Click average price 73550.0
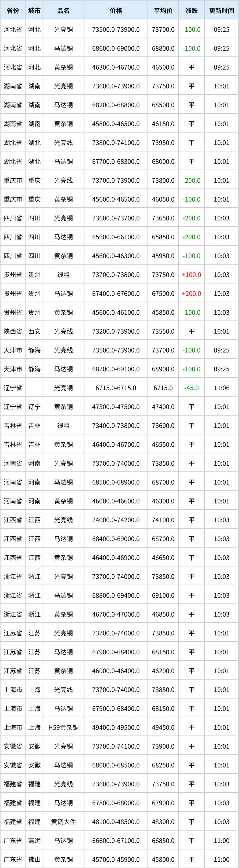This screenshot has width=239, height=868. [x=163, y=332]
